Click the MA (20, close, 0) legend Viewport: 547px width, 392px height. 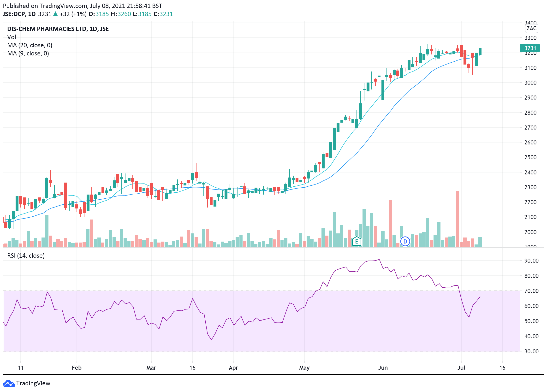(x=30, y=45)
